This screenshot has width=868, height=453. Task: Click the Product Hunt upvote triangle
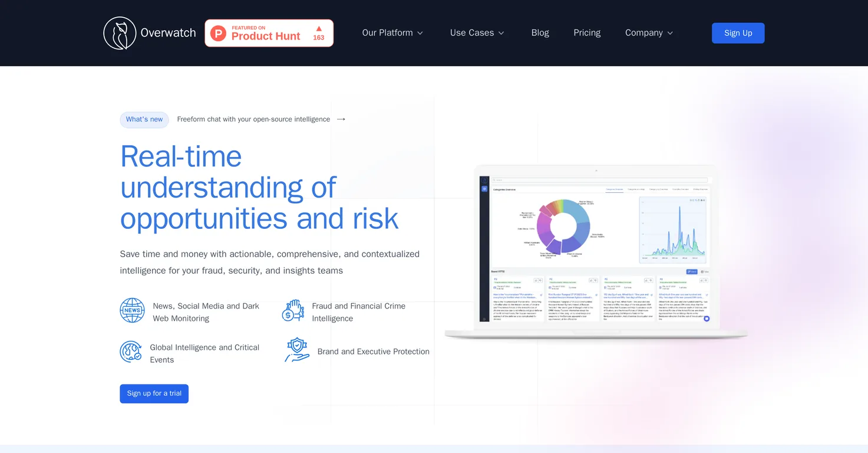pos(319,28)
